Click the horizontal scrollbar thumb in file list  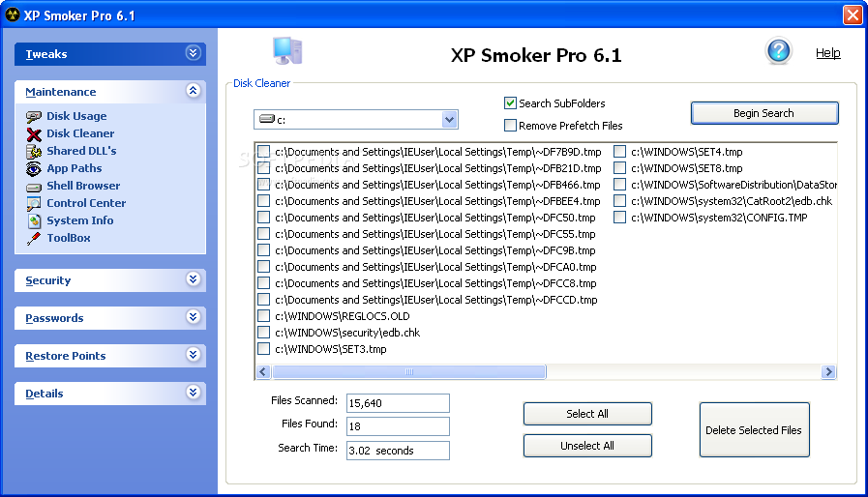(x=409, y=372)
